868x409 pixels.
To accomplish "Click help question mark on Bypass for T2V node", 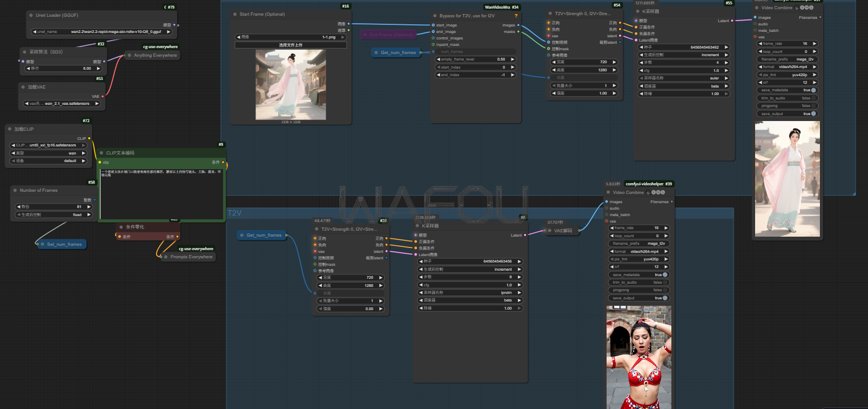I will (516, 16).
